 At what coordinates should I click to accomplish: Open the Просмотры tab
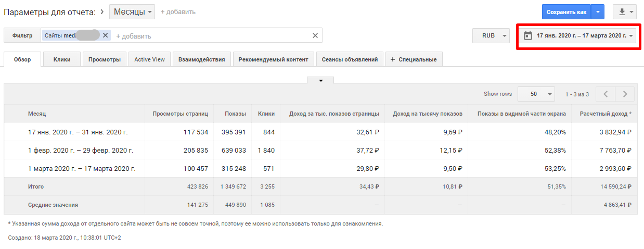[105, 59]
